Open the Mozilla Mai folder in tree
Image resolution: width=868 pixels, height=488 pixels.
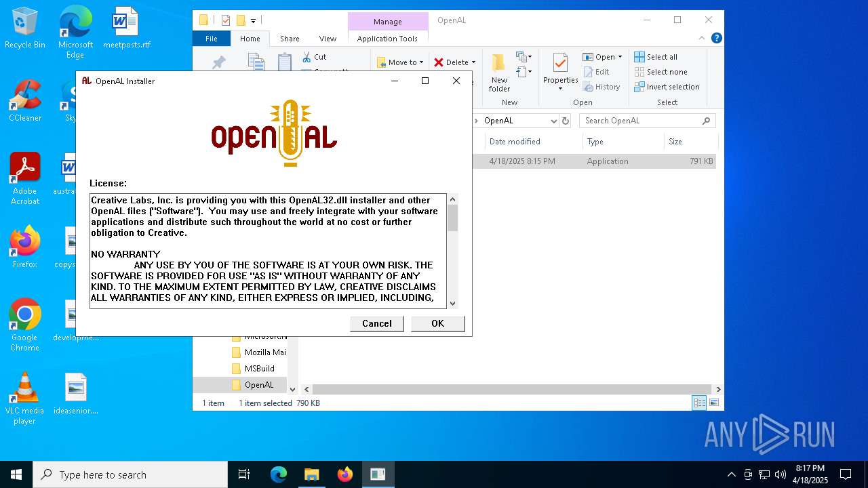(258, 352)
